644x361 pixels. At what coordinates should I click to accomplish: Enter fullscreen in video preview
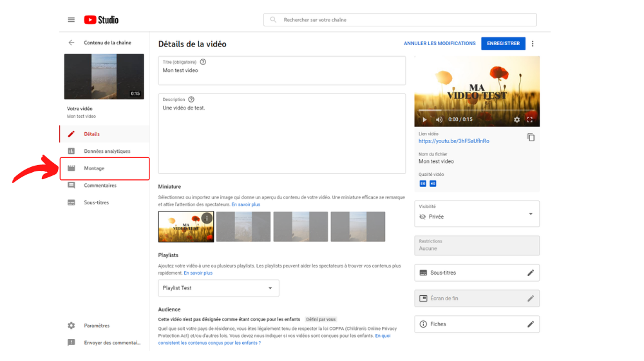(530, 120)
